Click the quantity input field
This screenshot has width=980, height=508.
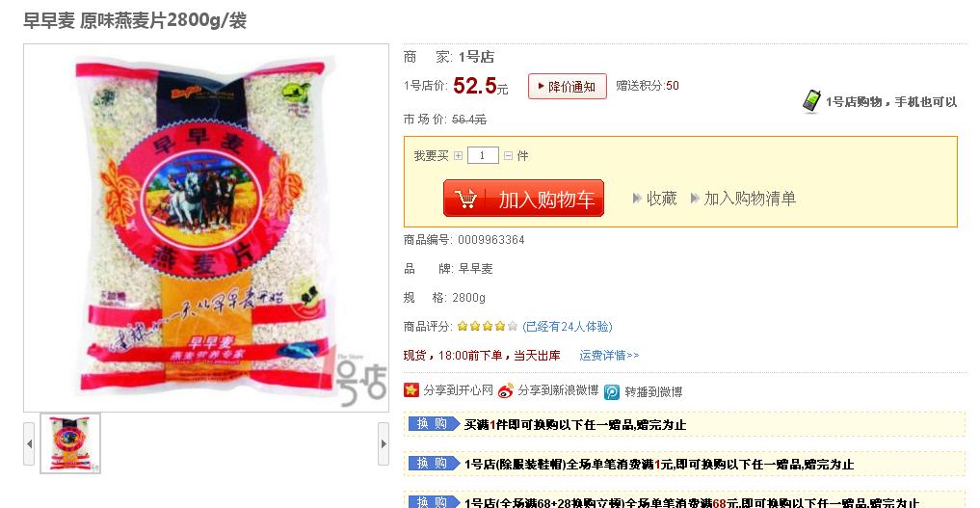pyautogui.click(x=483, y=155)
